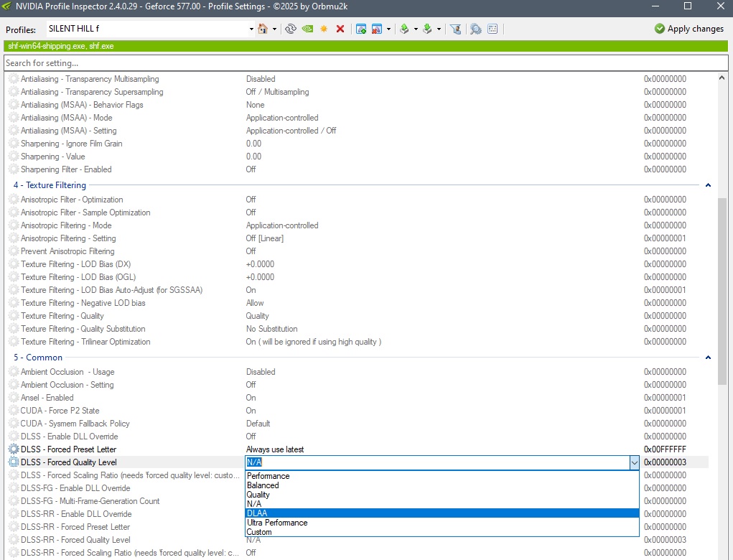Viewport: 733px width, 560px height.
Task: Click the add application to profile icon
Action: point(361,29)
